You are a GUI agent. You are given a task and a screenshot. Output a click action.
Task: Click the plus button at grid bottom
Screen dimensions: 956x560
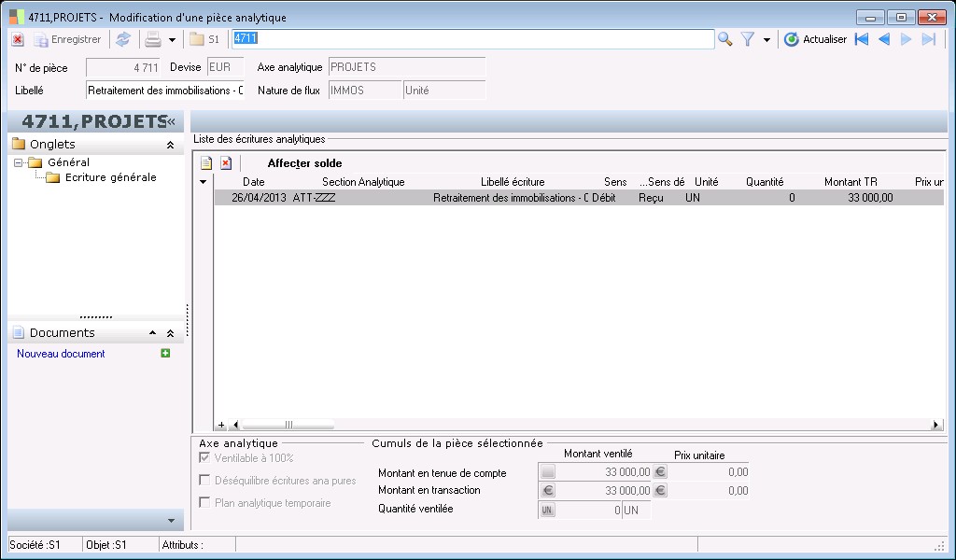(x=221, y=425)
